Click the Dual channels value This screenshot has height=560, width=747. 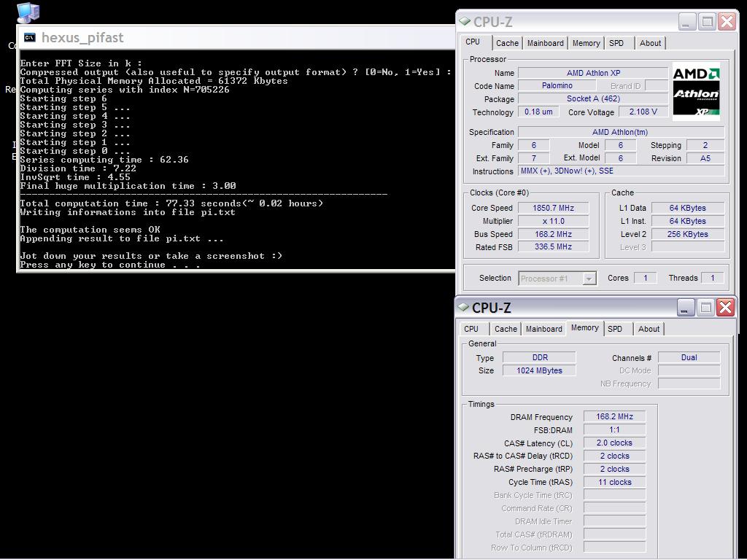pos(689,357)
